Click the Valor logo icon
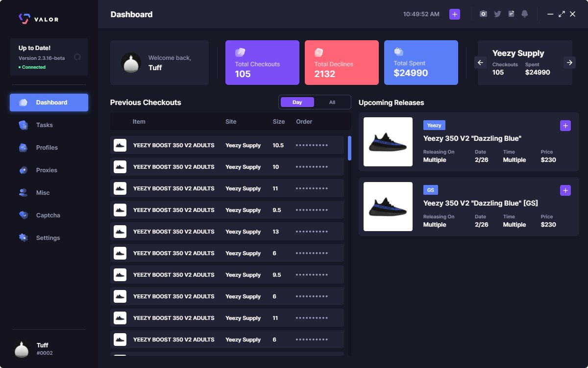This screenshot has width=588, height=368. [24, 19]
